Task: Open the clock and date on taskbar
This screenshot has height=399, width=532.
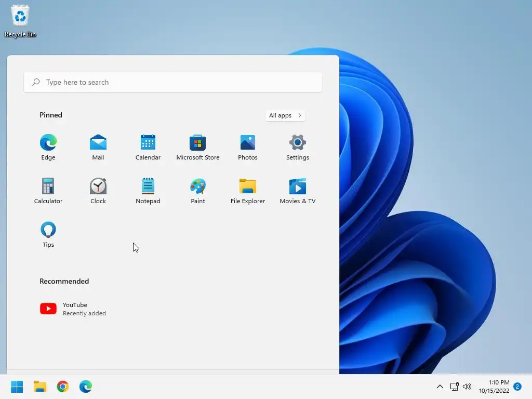Action: click(494, 387)
